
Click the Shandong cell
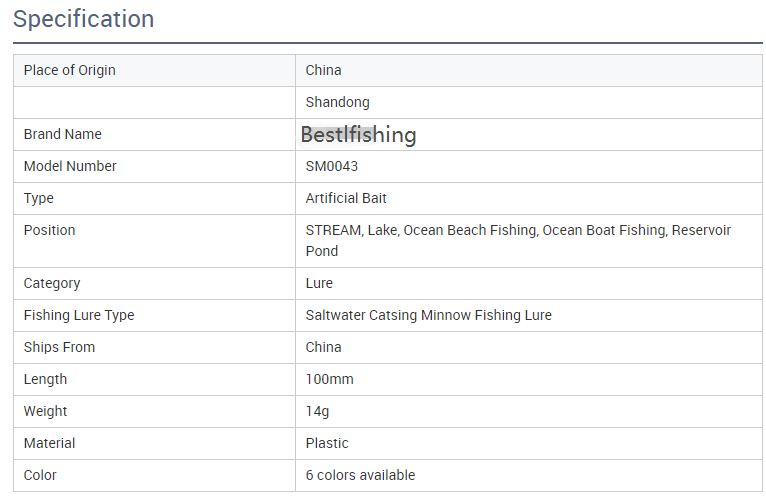coord(337,102)
